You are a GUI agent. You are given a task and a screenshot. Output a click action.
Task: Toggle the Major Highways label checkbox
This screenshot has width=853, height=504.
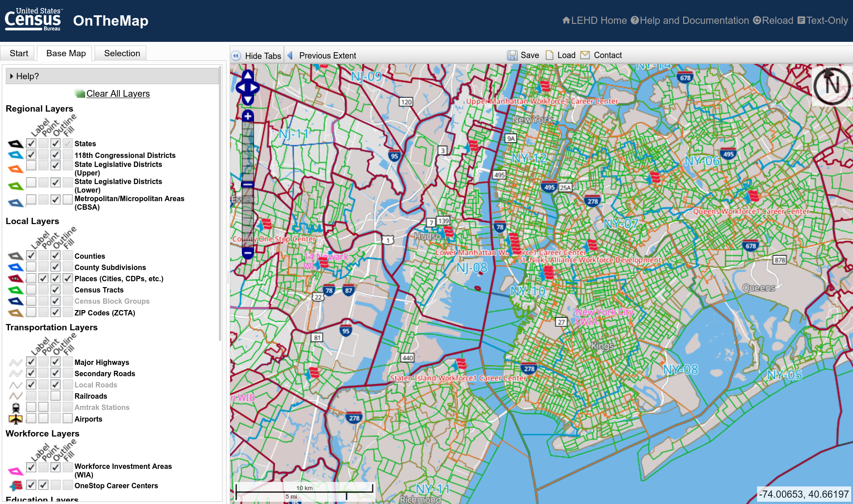point(31,361)
